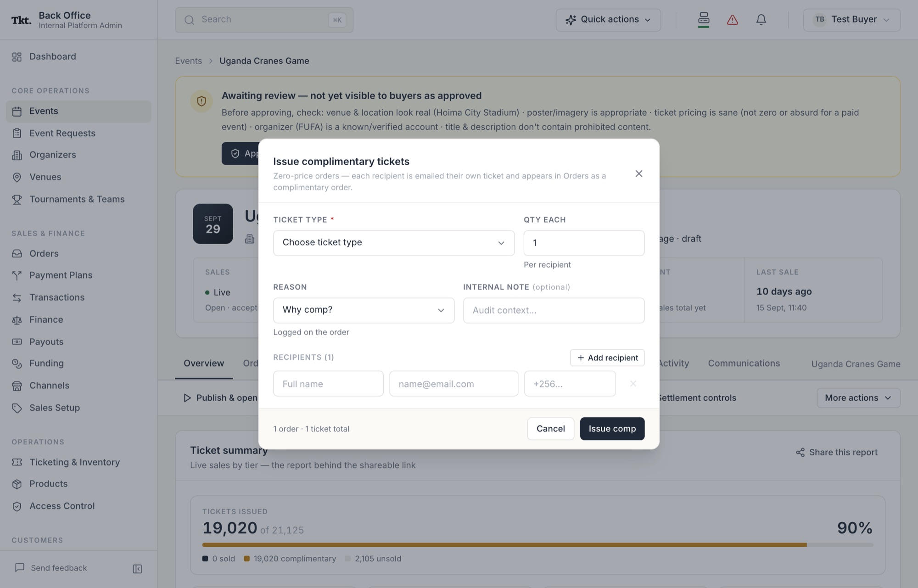
Task: Click the Issue comp button
Action: [612, 429]
